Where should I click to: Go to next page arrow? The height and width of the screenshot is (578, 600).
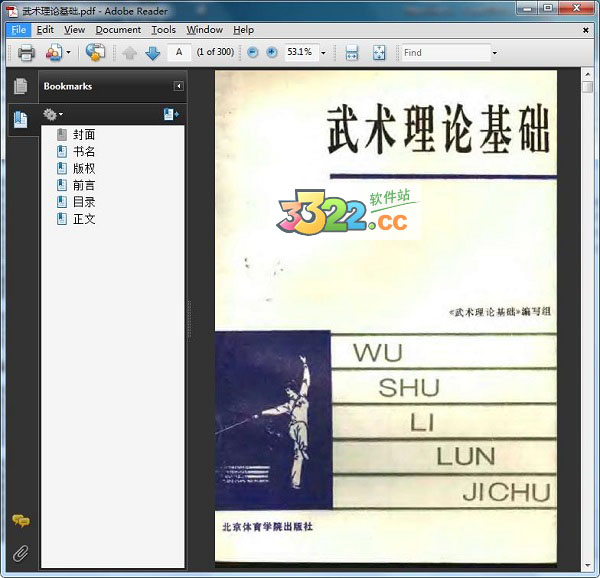pos(153,53)
